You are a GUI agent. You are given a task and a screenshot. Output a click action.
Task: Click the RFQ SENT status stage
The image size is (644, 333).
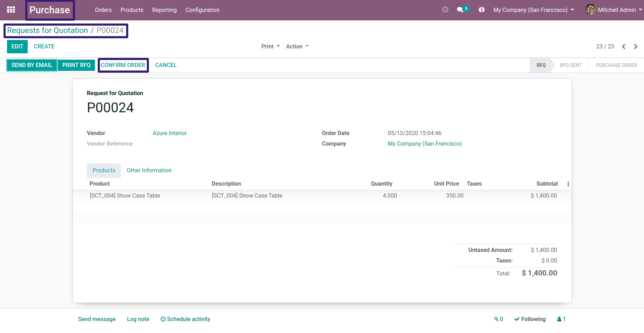tap(570, 65)
